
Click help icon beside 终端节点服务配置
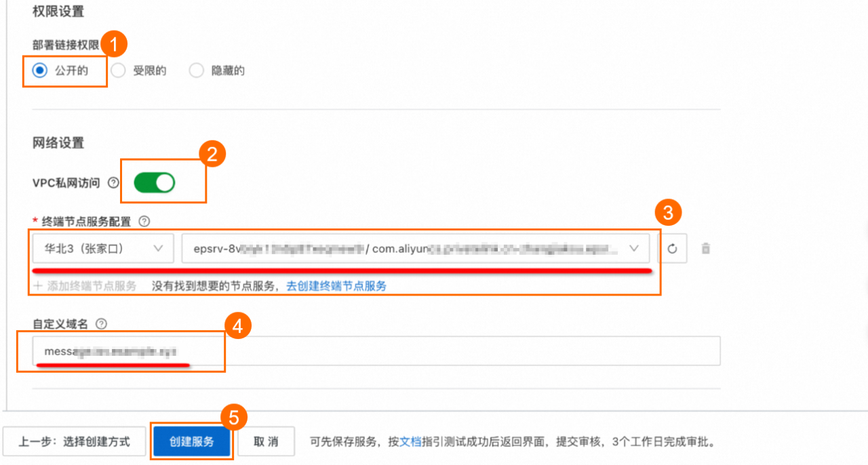coord(144,221)
